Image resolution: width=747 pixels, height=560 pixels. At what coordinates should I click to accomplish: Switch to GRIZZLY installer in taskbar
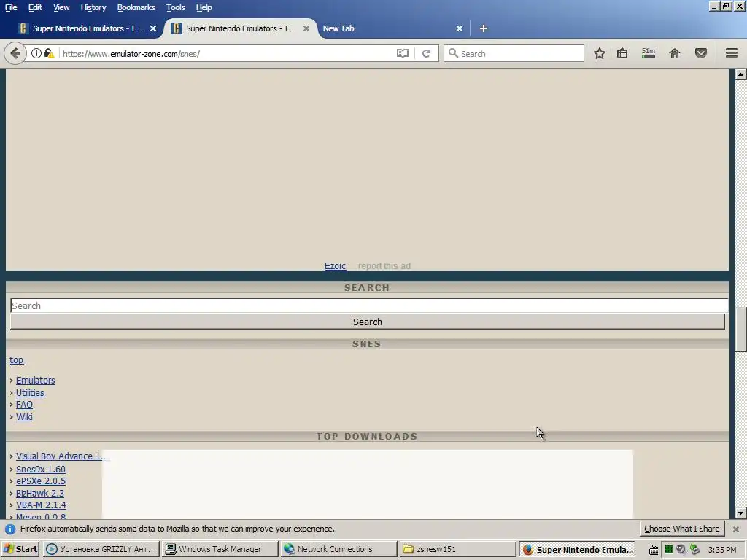click(x=101, y=549)
